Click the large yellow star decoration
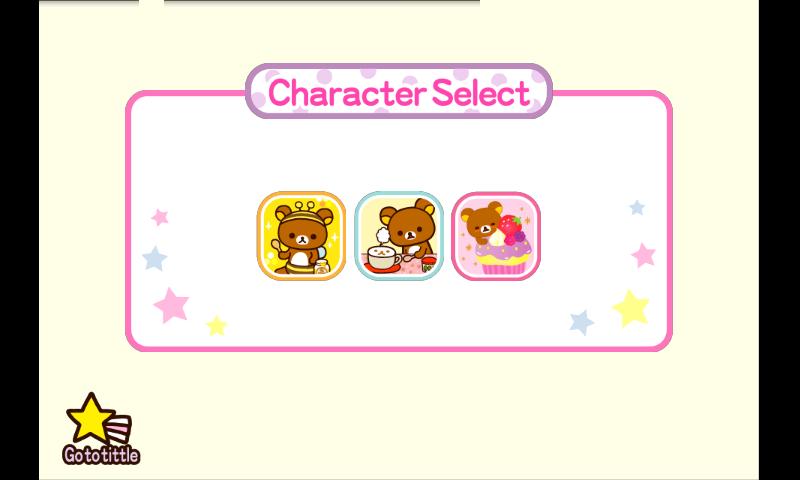 pyautogui.click(x=631, y=308)
